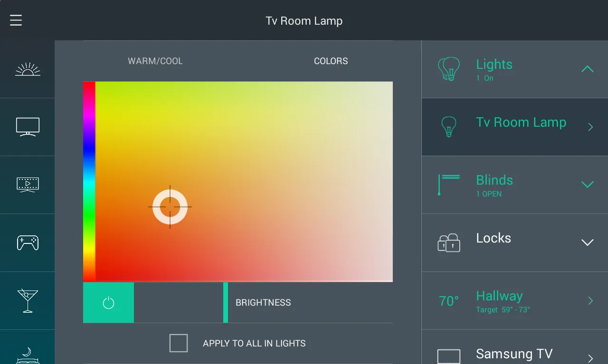
Task: Select the night mode sidebar icon
Action: tap(27, 354)
